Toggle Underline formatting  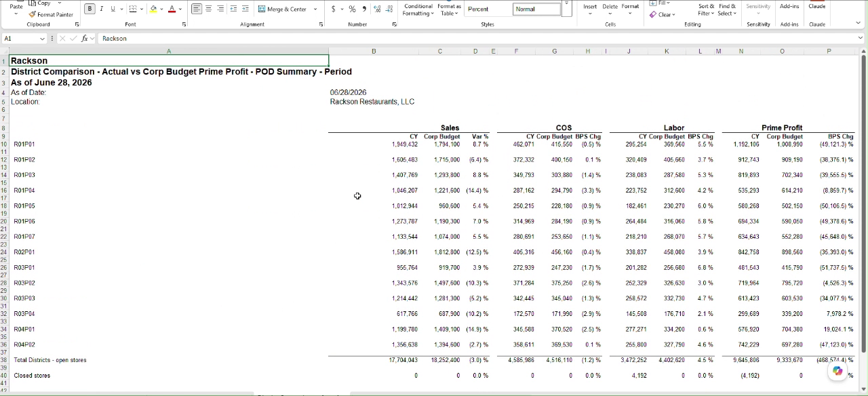click(x=113, y=9)
